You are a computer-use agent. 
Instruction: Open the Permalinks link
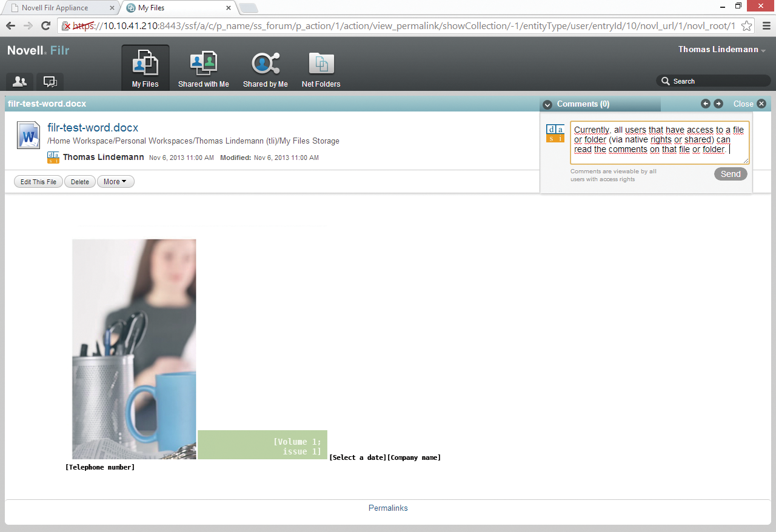[x=387, y=508]
